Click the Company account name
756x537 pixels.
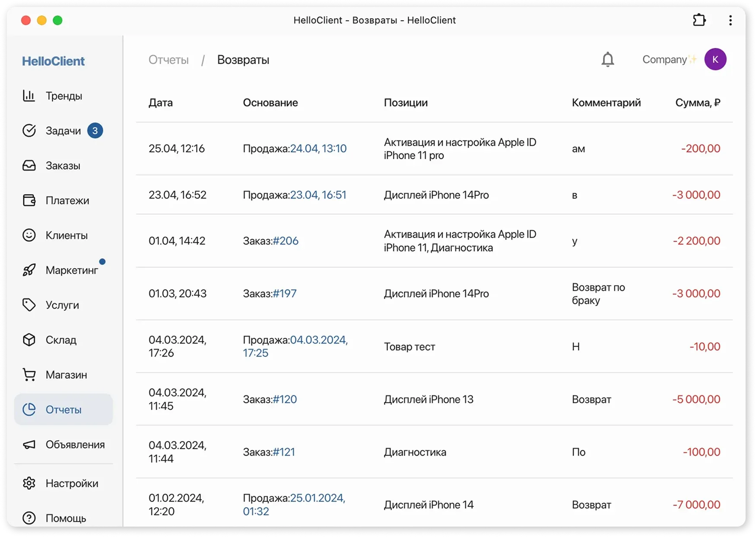[664, 60]
